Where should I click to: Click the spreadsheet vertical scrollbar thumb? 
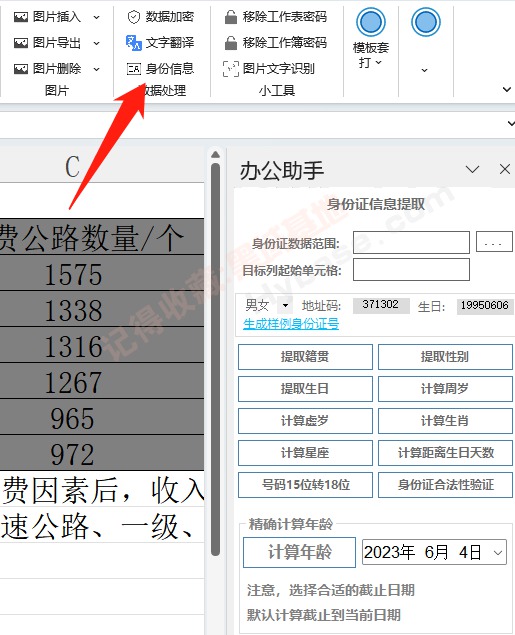tap(215, 360)
